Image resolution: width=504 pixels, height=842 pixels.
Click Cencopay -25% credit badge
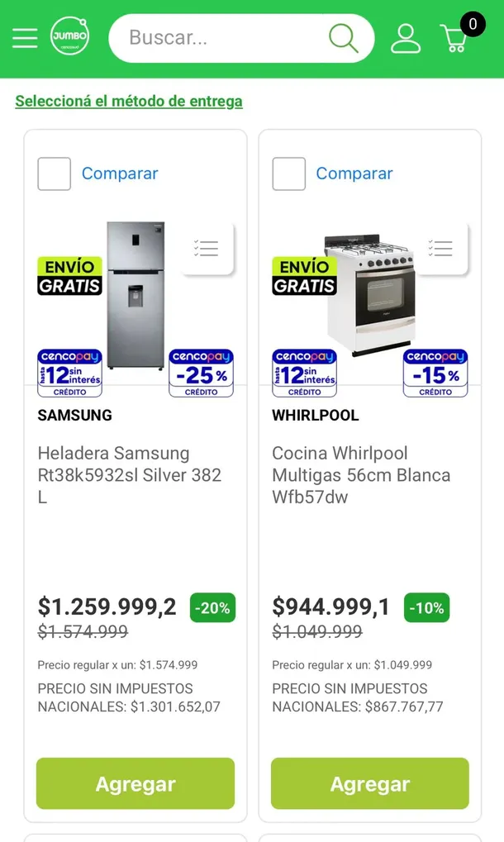pos(201,373)
